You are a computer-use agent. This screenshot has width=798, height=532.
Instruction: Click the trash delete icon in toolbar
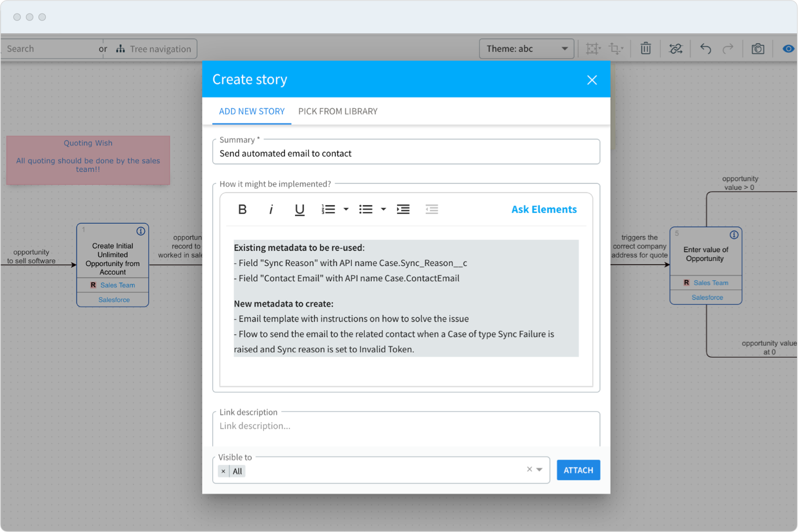point(645,49)
